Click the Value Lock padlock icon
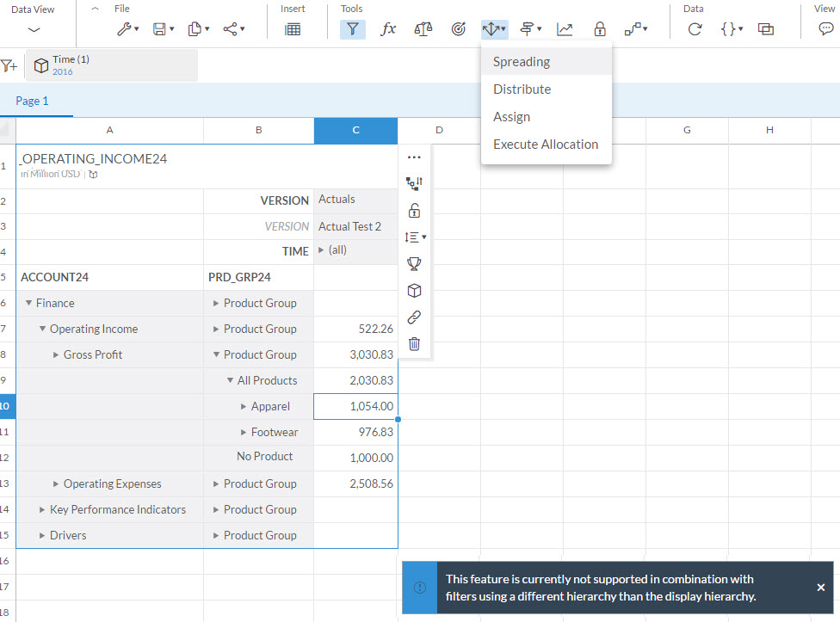 coord(600,29)
